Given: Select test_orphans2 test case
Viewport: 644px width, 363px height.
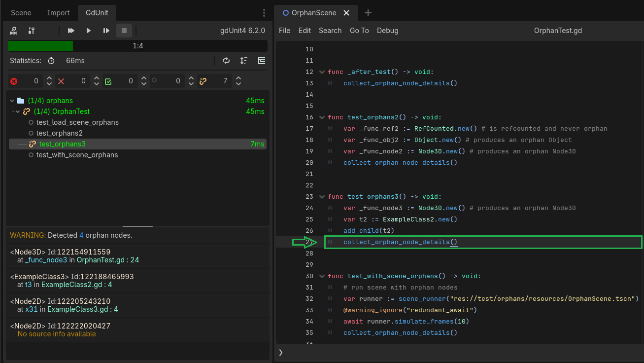Looking at the screenshot, I should tap(137, 133).
